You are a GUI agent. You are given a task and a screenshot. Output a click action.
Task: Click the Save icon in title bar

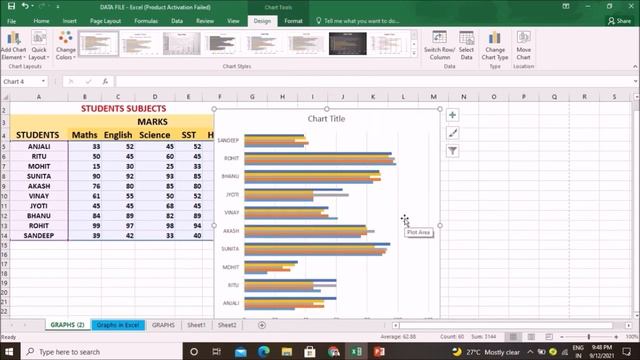click(x=11, y=6)
